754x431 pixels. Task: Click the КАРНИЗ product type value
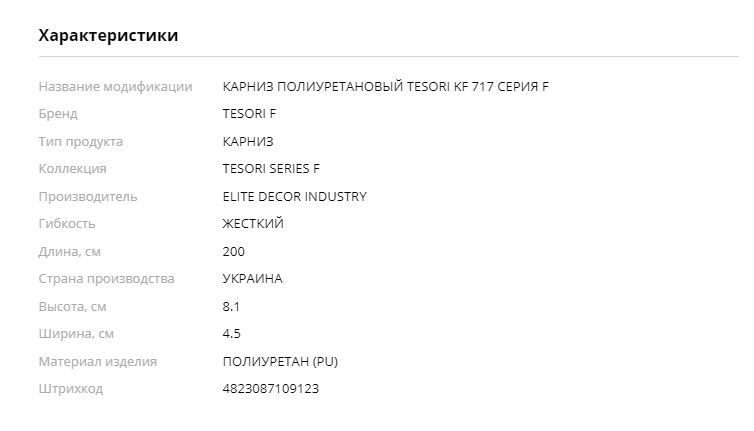(x=248, y=141)
